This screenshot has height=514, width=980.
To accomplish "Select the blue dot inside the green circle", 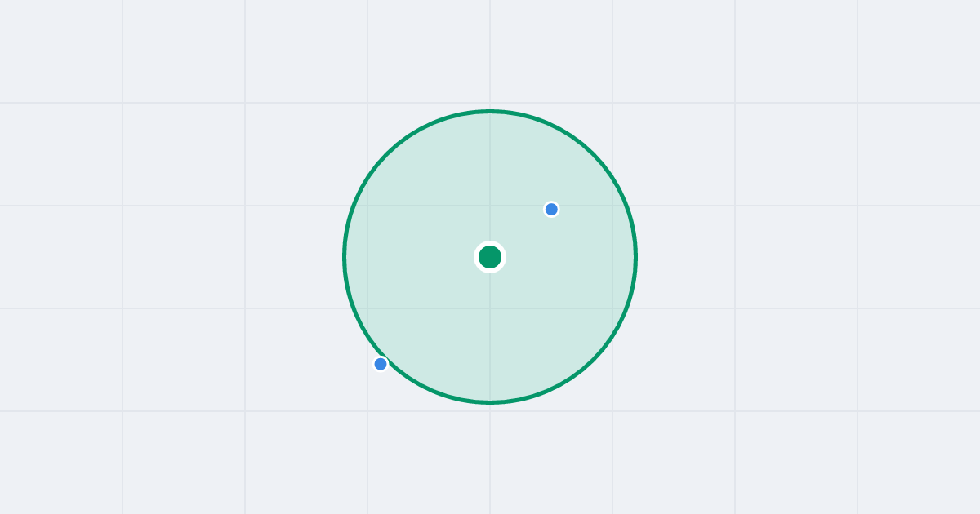I will point(551,209).
